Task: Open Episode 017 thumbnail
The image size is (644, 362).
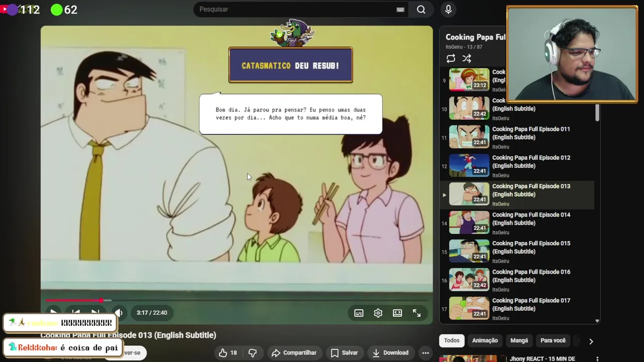Action: tap(469, 309)
